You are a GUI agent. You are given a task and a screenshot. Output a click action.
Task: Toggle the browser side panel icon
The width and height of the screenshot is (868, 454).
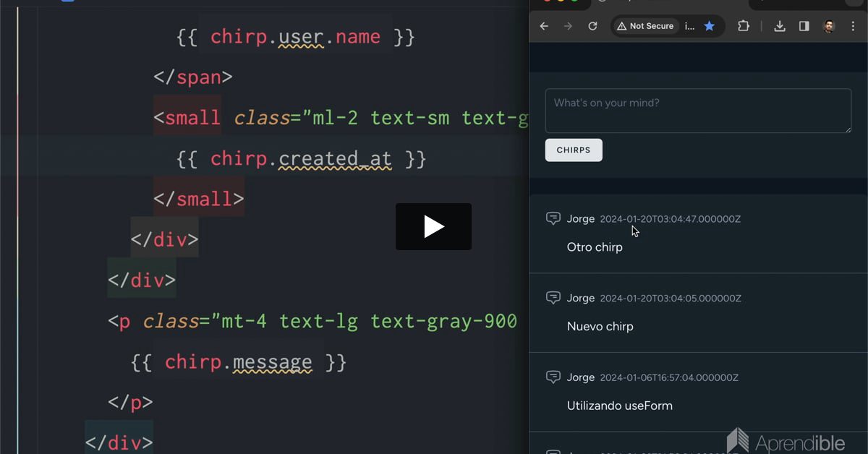coord(804,26)
